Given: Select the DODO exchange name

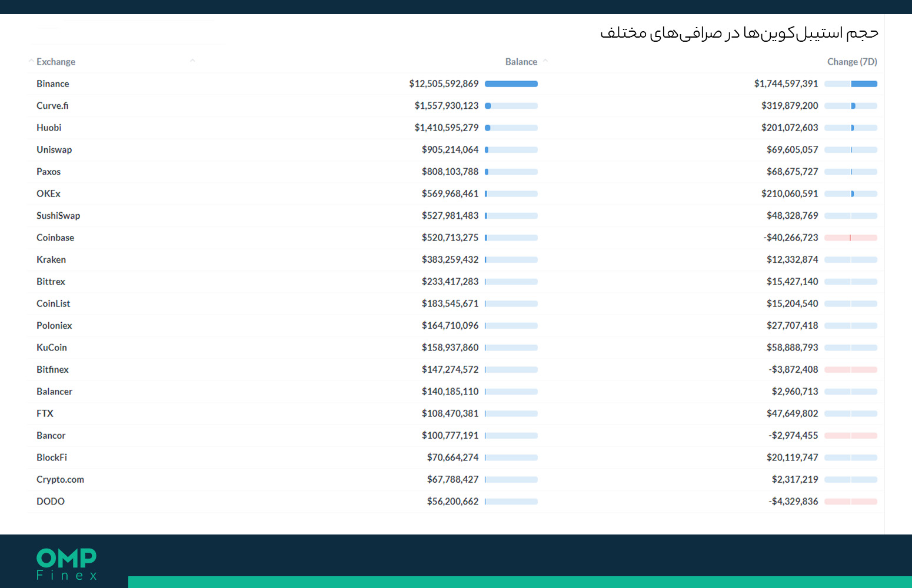Looking at the screenshot, I should click(x=51, y=502).
